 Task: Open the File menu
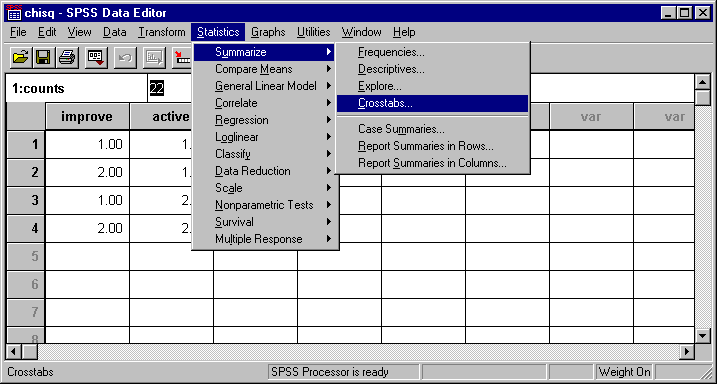18,32
